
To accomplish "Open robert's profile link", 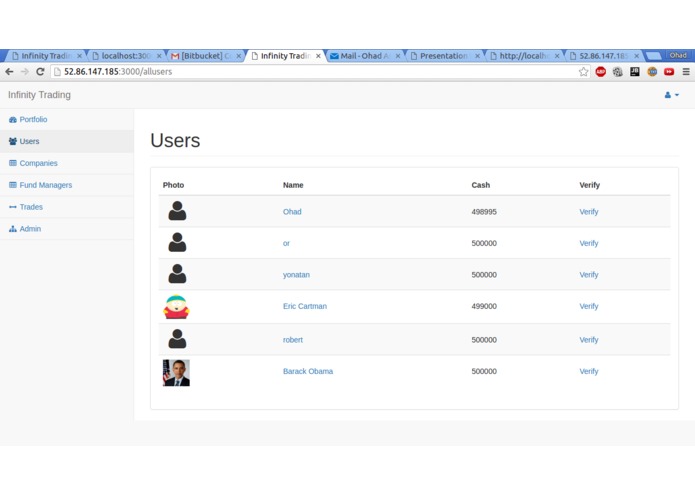I will point(293,340).
